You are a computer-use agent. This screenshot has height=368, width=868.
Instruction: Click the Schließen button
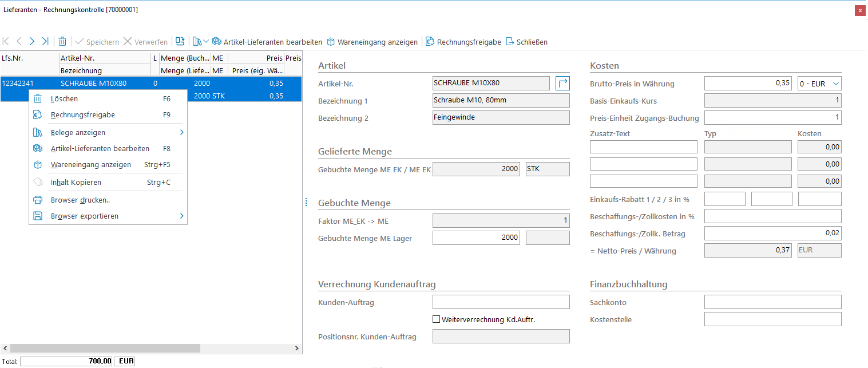click(x=526, y=42)
